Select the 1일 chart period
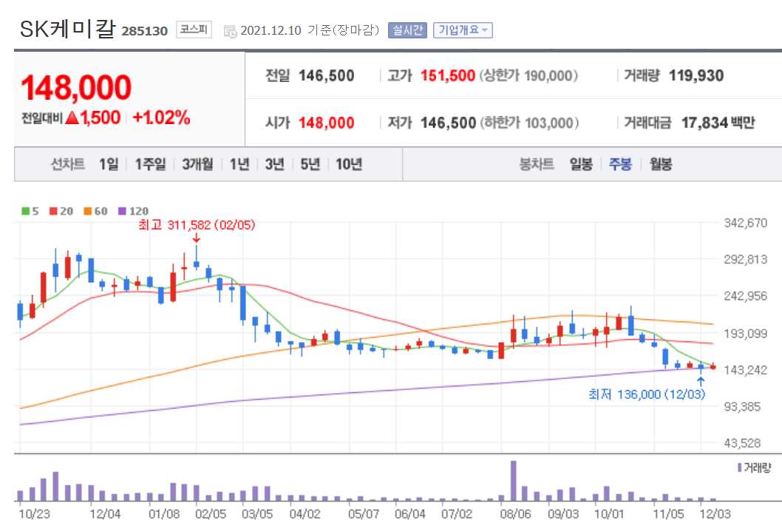 108,165
